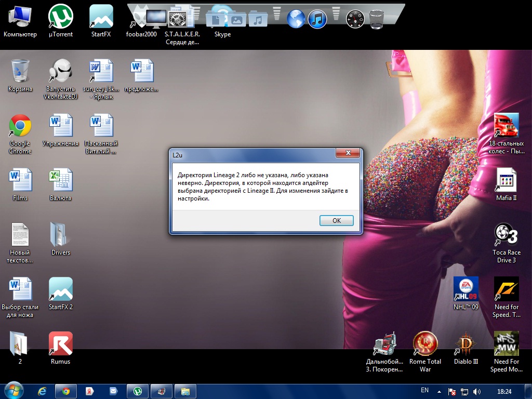This screenshot has width=532, height=399.
Task: Open the Dashboard gauge icon in the dock
Action: point(355,19)
